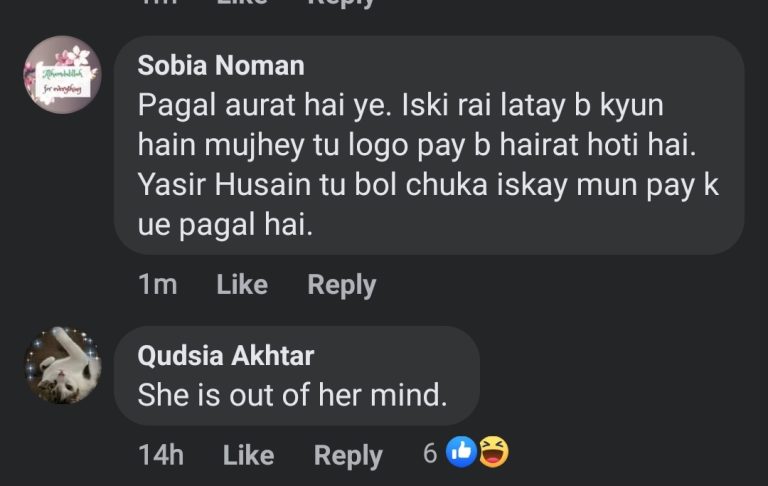Like Qudsia Akhtar's comment
This screenshot has height=486, width=768.
tap(248, 455)
